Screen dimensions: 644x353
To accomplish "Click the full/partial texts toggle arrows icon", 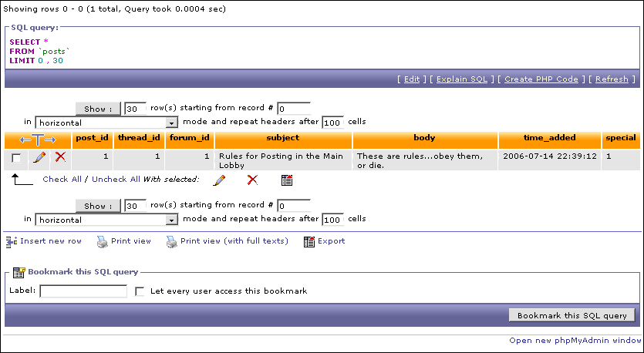I will (38, 140).
